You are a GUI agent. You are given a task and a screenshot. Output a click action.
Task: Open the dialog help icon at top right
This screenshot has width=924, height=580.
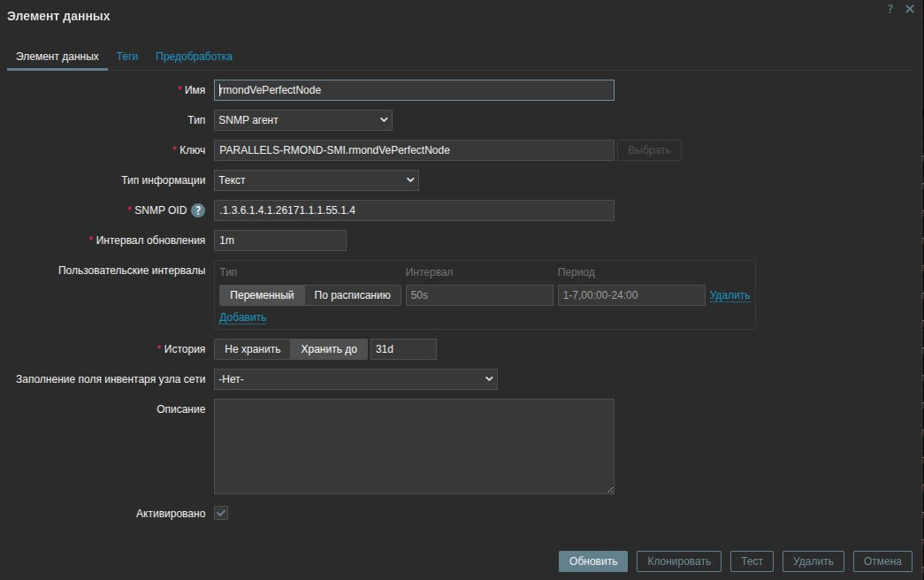pos(890,9)
